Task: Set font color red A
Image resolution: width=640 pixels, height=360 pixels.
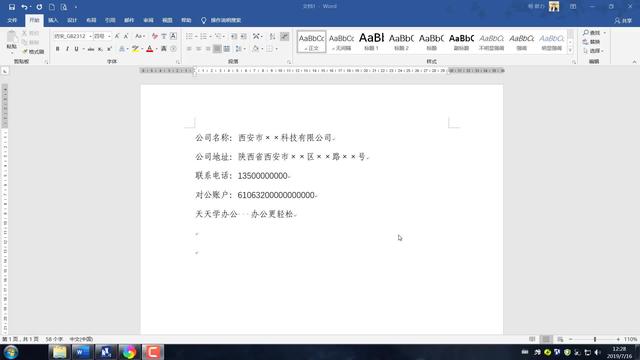Action: (x=150, y=49)
